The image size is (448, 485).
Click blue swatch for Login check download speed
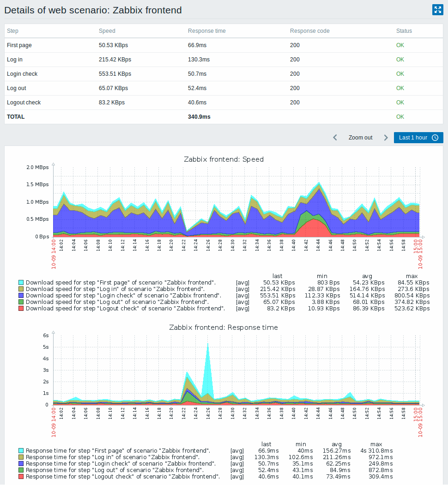tap(21, 296)
